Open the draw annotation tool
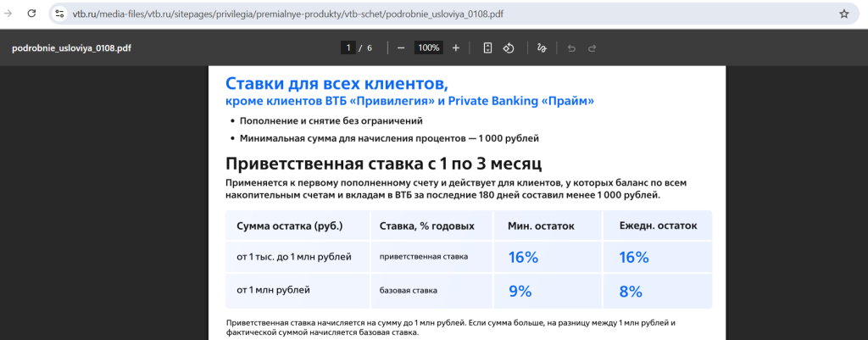 point(542,48)
